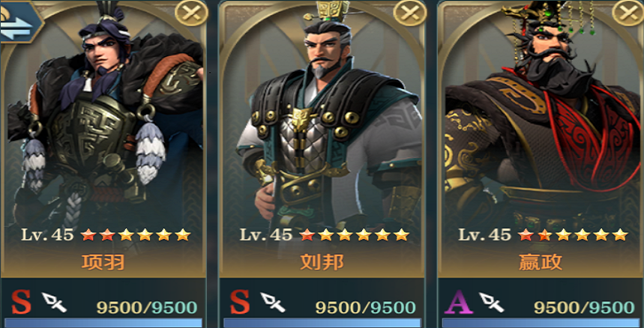644x328 pixels.
Task: Click 项羽's red S rank icon
Action: click(x=21, y=303)
